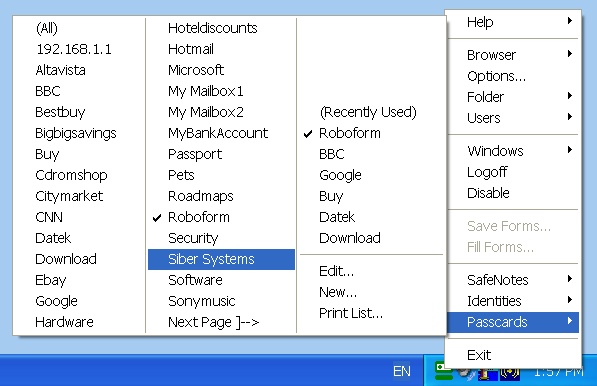Viewport: 597px width, 386px height.
Task: Choose Exit in the RoboForm menu
Action: pyautogui.click(x=513, y=355)
